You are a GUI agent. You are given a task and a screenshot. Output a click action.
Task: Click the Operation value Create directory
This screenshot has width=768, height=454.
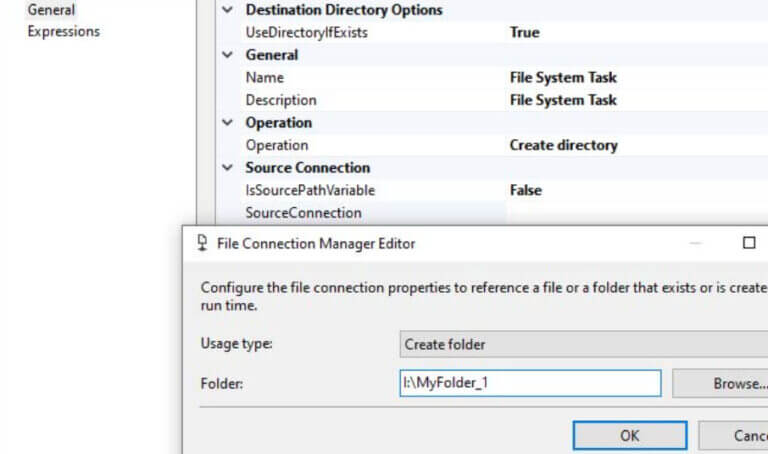coord(563,145)
